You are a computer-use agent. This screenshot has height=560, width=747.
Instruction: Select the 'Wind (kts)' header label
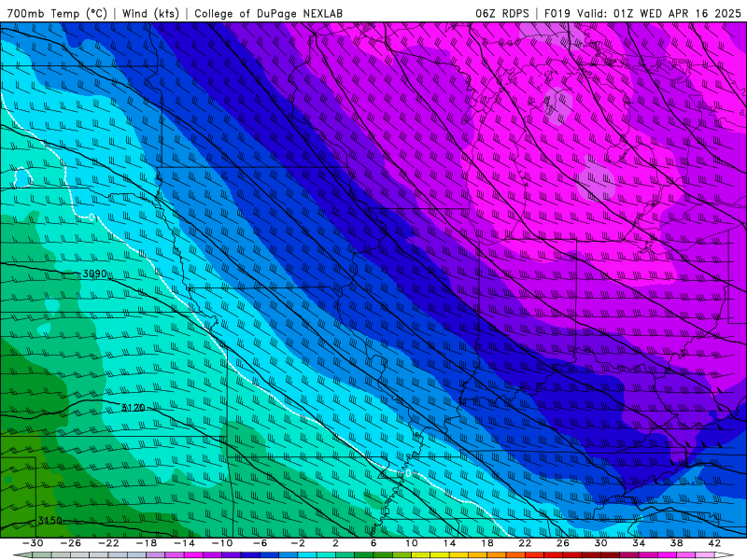150,13
